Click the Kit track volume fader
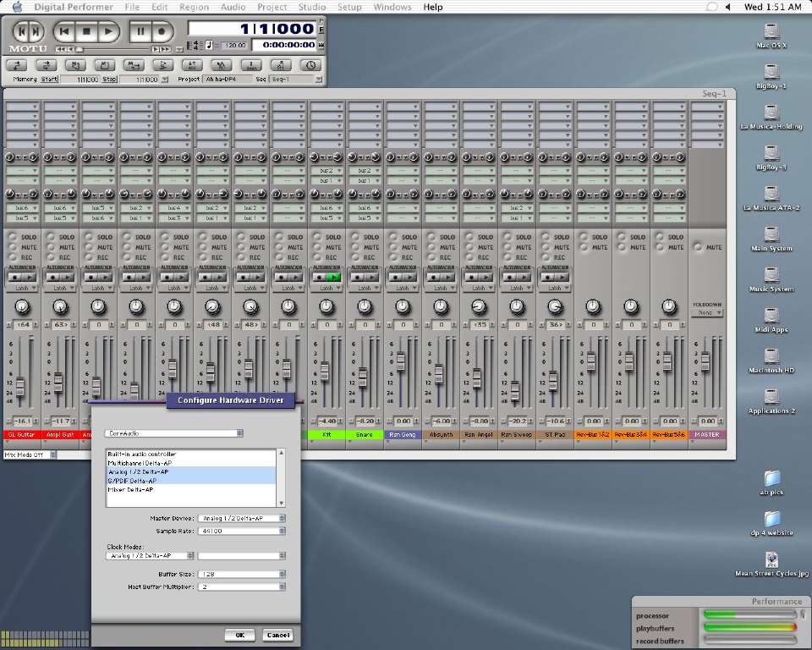812x650 pixels. 325,370
